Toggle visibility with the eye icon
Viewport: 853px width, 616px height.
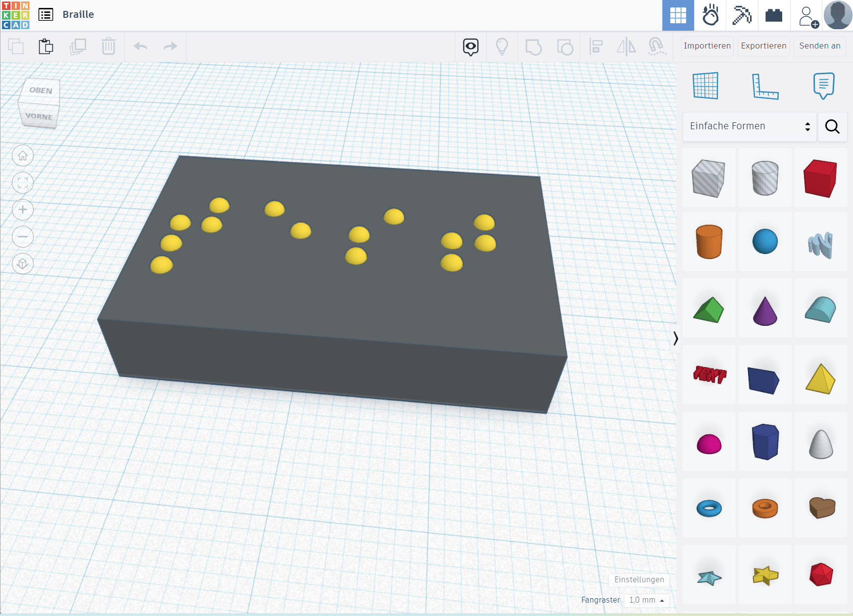point(470,47)
